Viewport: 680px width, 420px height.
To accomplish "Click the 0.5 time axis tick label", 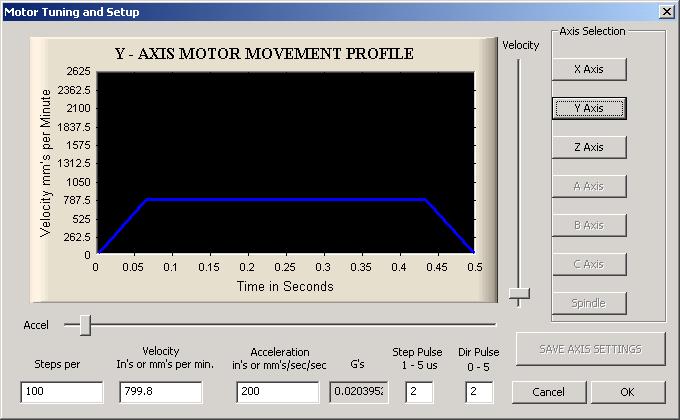I will [x=475, y=267].
